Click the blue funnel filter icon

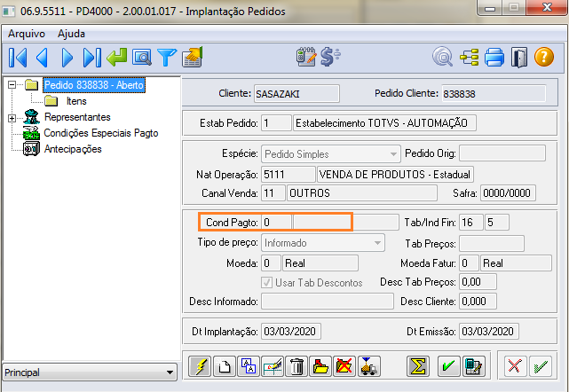167,58
